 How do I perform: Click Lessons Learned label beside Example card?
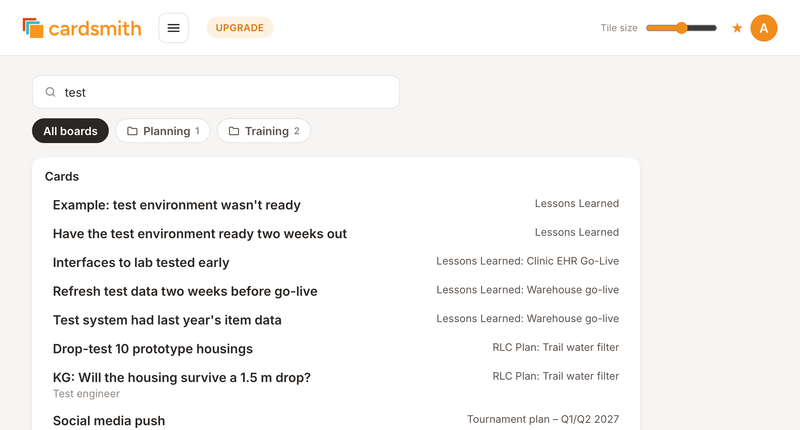pyautogui.click(x=577, y=204)
